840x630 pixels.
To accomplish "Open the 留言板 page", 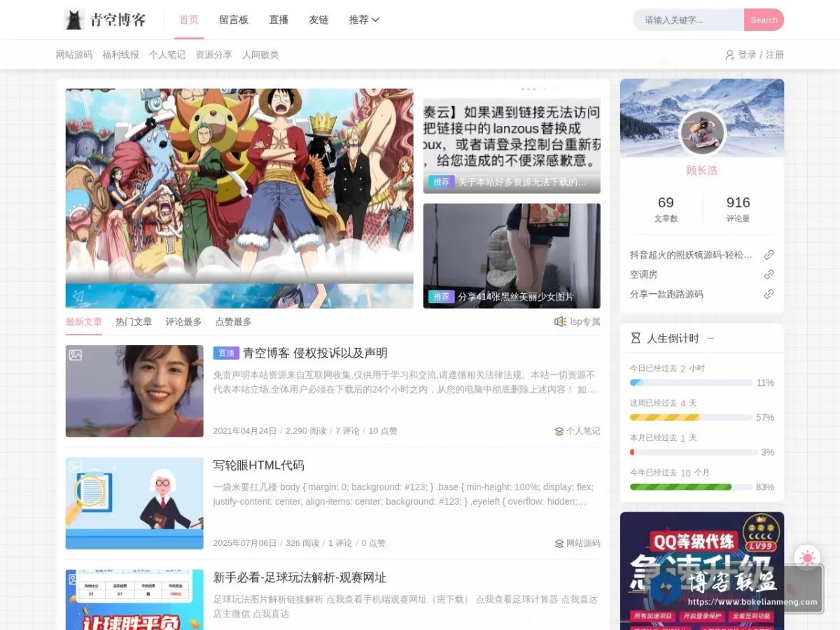I will [234, 20].
